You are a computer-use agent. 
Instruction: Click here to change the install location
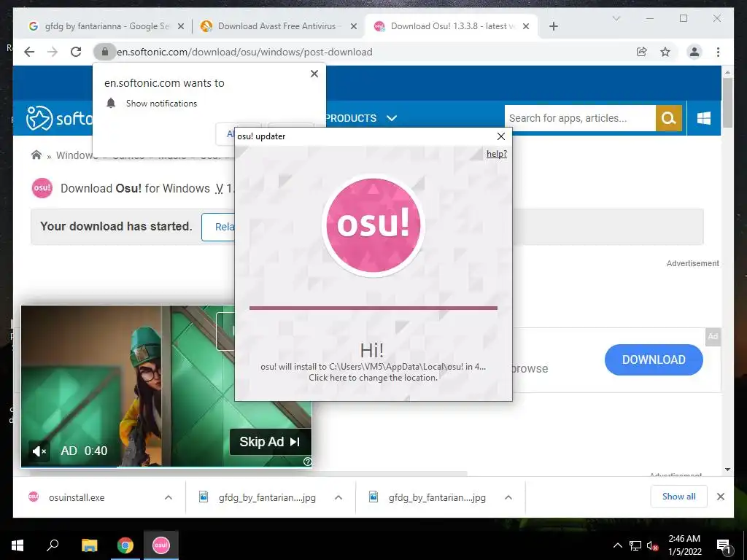click(x=373, y=378)
